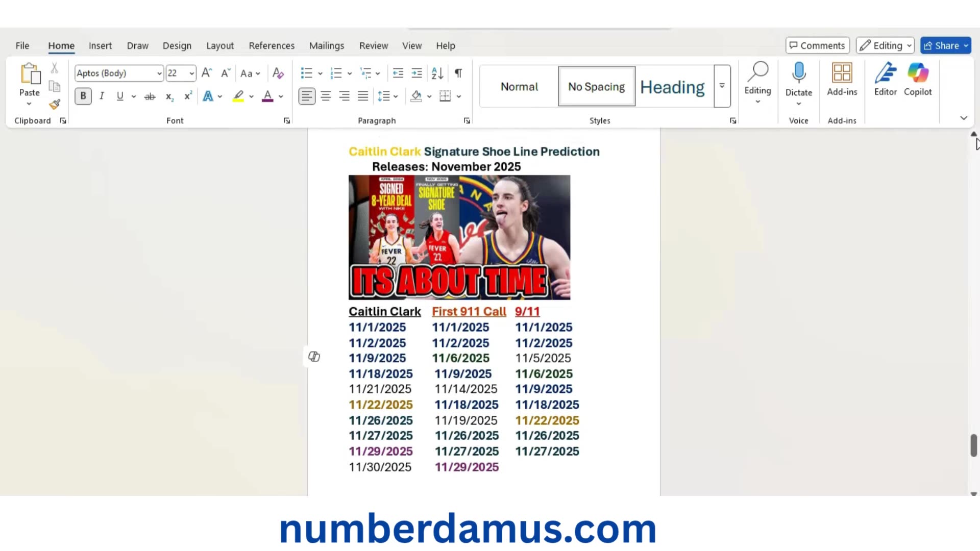The width and height of the screenshot is (980, 551).
Task: Open the Insert ribbon tab
Action: pyautogui.click(x=100, y=46)
